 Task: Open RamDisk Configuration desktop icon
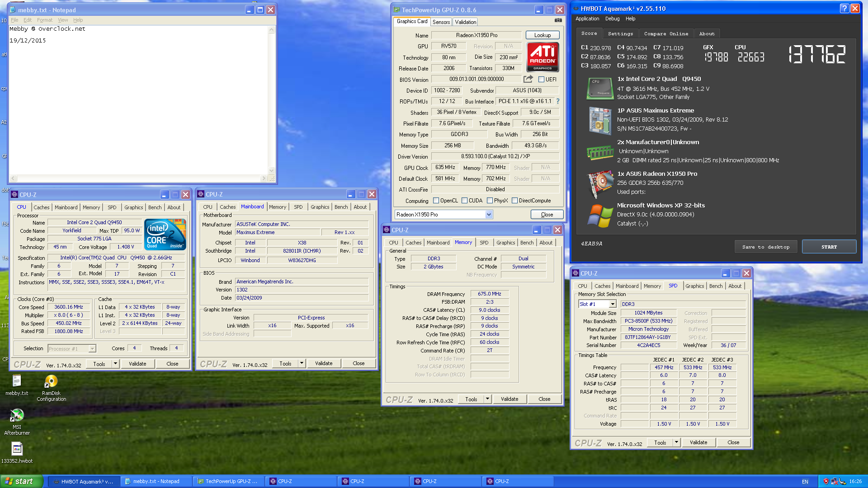pos(51,388)
